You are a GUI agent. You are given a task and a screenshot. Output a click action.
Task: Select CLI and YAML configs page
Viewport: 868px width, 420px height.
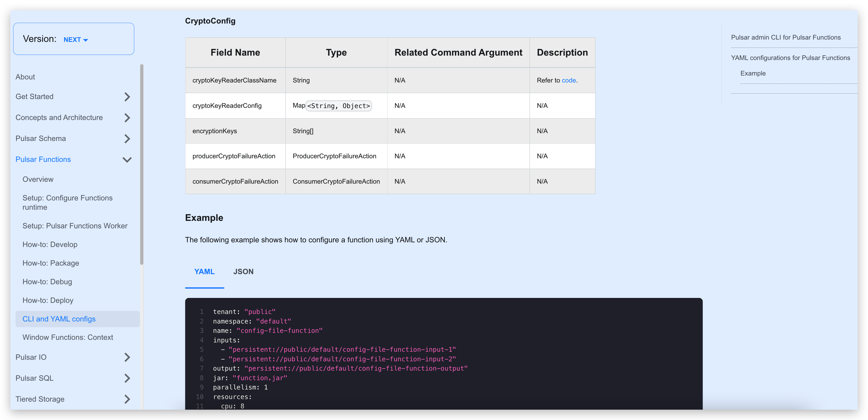[x=78, y=319]
